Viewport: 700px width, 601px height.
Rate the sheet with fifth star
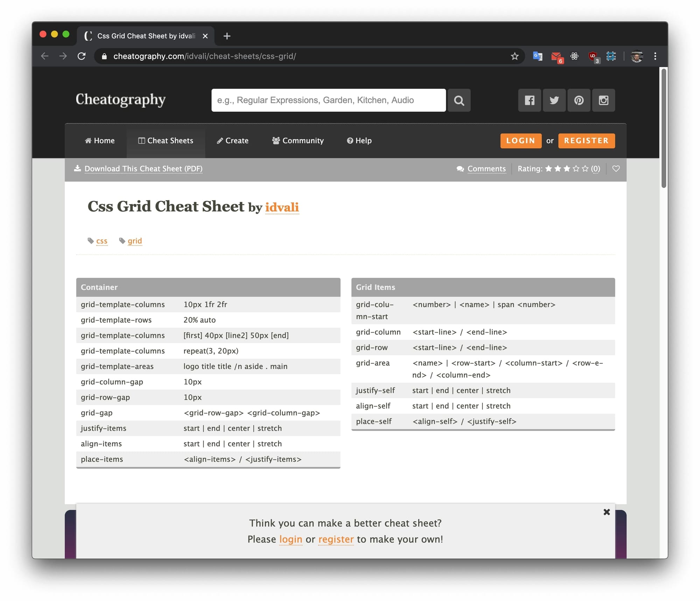pyautogui.click(x=585, y=169)
